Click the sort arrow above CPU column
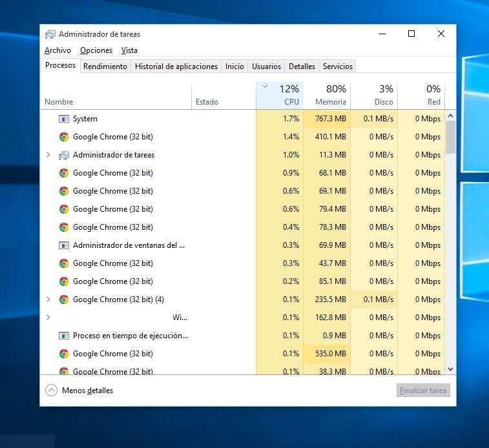Screen dimensions: 489x448 (265, 87)
